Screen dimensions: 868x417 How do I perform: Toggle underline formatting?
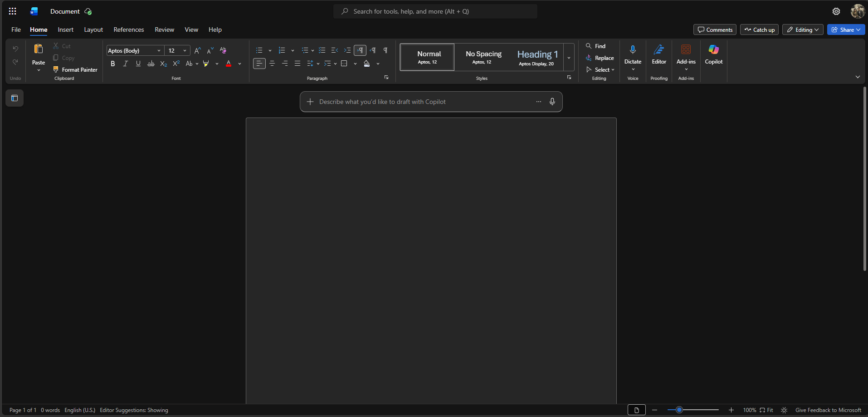coord(138,64)
